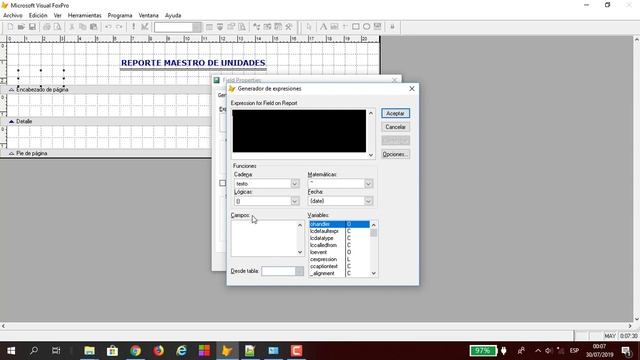Select the Rounded Rectangle tool
The width and height of the screenshot is (640, 360).
[367, 27]
